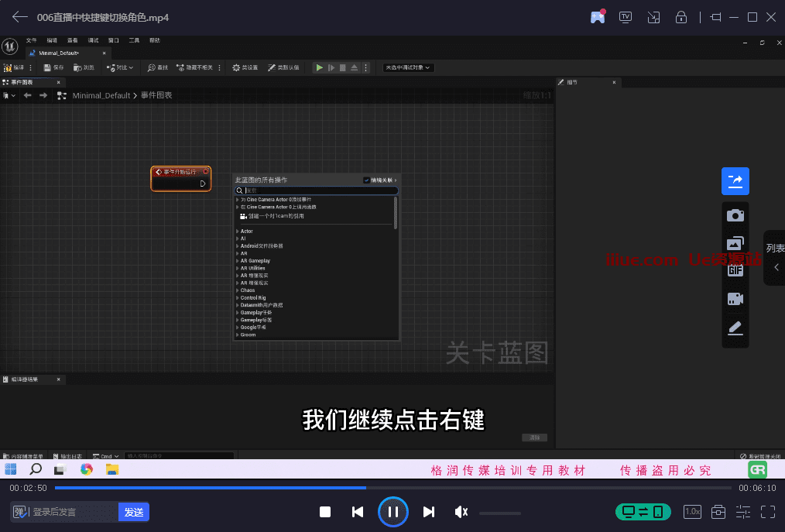Click the share icon at top of side toolbar
The width and height of the screenshot is (785, 532).
tap(735, 181)
